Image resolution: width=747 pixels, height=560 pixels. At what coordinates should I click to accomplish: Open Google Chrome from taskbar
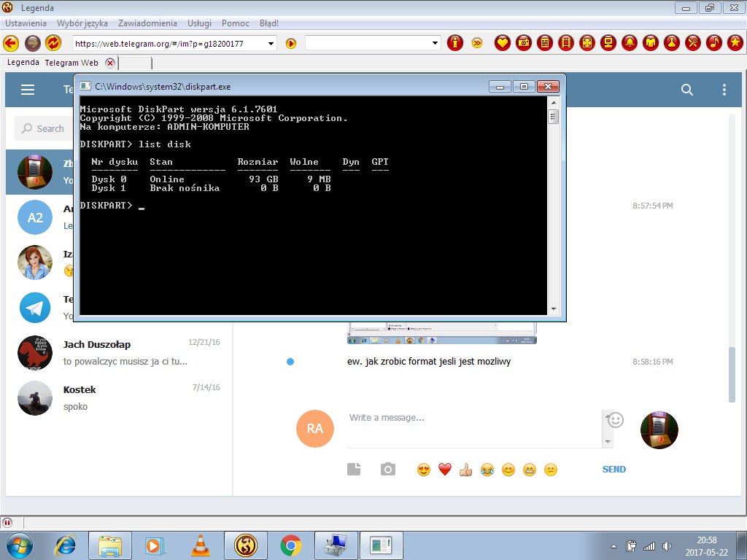pos(290,545)
